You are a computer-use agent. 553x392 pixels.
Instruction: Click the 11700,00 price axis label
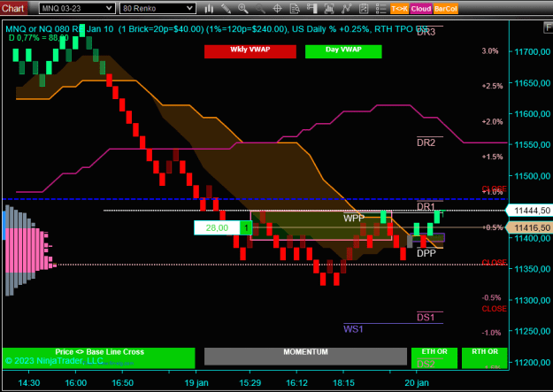coord(532,52)
